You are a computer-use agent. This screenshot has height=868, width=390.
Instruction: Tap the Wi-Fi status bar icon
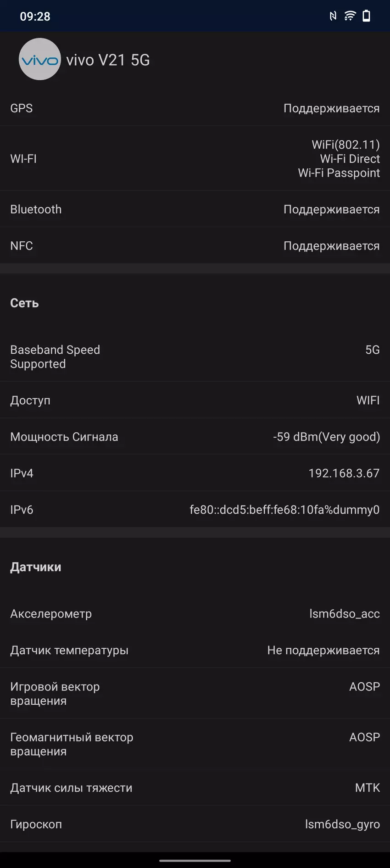[350, 16]
